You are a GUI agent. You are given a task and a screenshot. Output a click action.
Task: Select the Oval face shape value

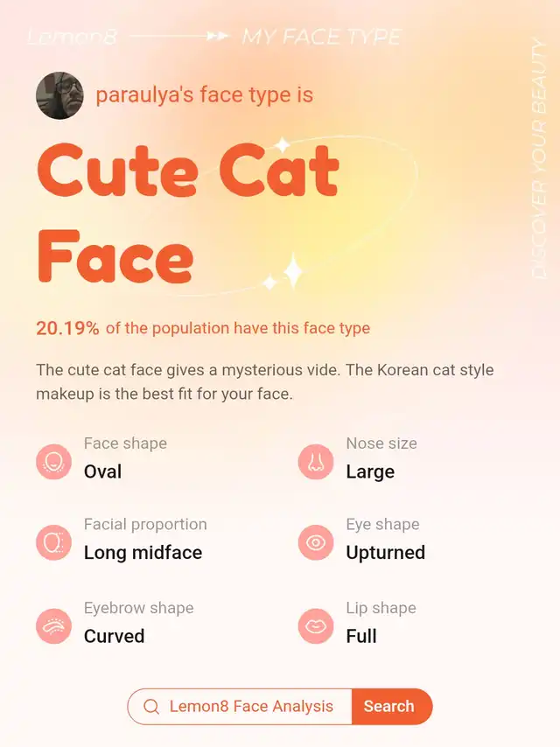pos(102,471)
